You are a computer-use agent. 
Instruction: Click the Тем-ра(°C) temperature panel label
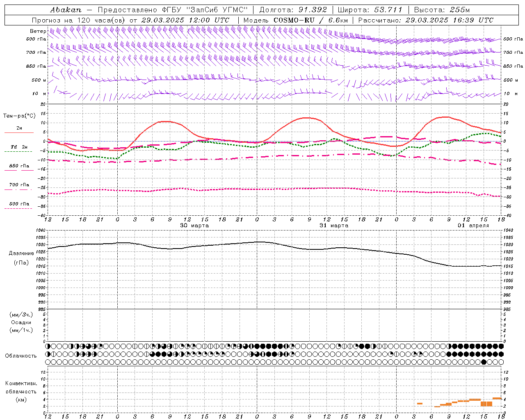point(19,116)
